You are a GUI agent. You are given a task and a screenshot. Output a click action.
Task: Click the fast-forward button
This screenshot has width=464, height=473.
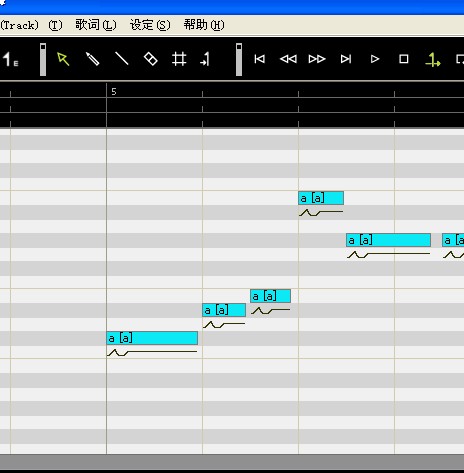[317, 59]
